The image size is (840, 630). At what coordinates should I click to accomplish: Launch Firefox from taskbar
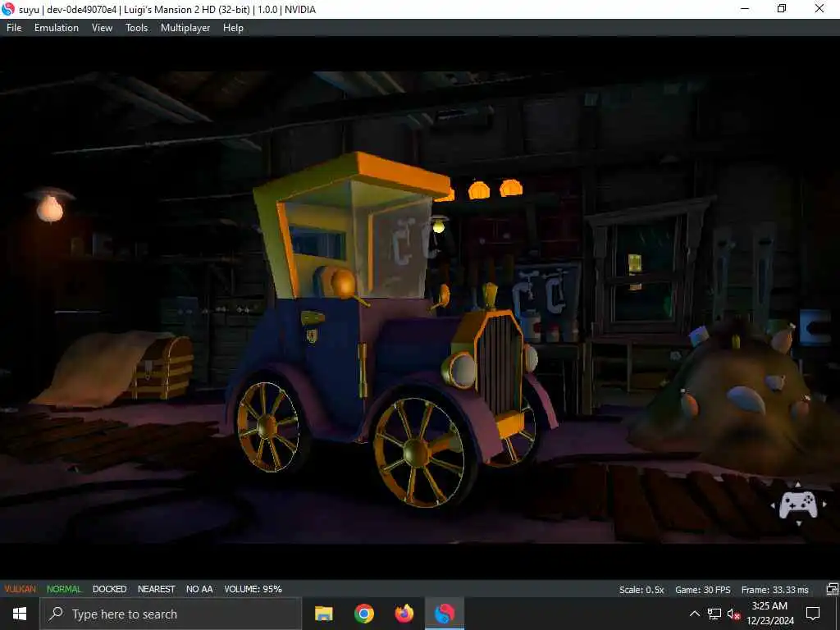(404, 614)
